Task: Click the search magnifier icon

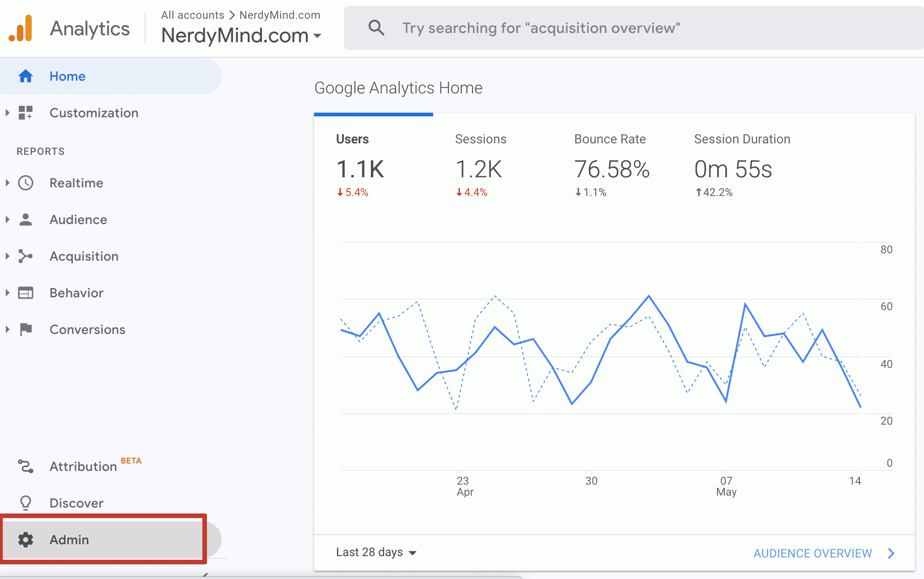Action: (376, 28)
